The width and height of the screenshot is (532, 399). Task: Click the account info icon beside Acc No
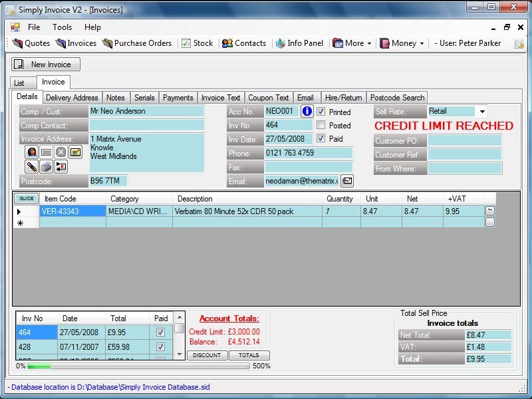click(307, 111)
